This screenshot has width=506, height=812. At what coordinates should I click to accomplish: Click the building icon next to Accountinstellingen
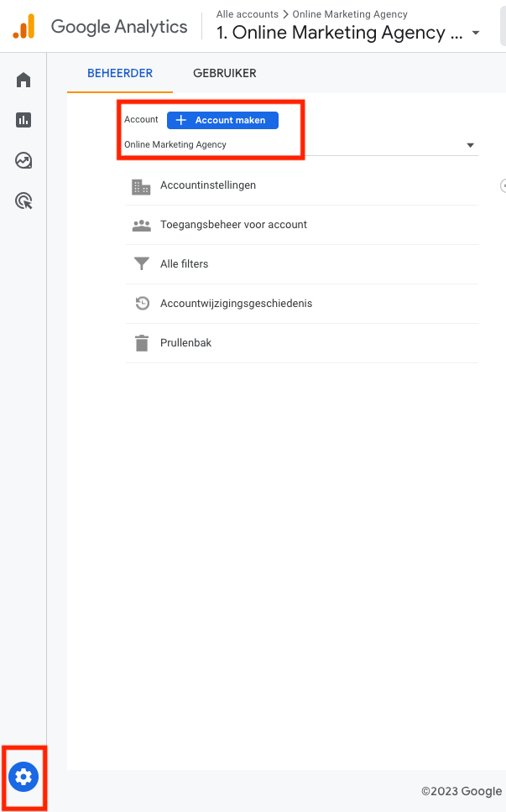coord(141,185)
